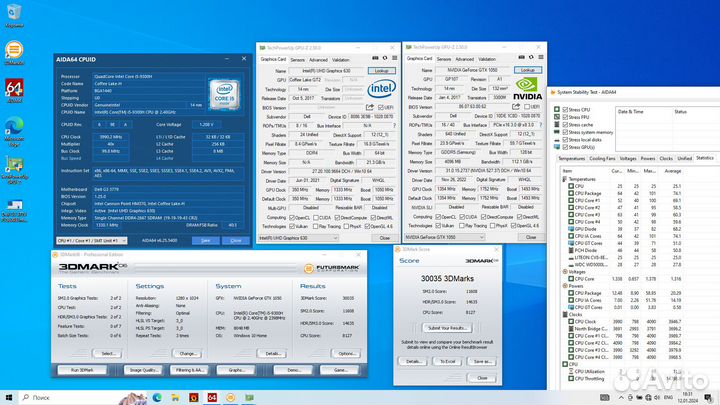Toggle CUDA checkbox in NVIDIA GPU-Z window
The width and height of the screenshot is (720, 405).
[x=462, y=217]
